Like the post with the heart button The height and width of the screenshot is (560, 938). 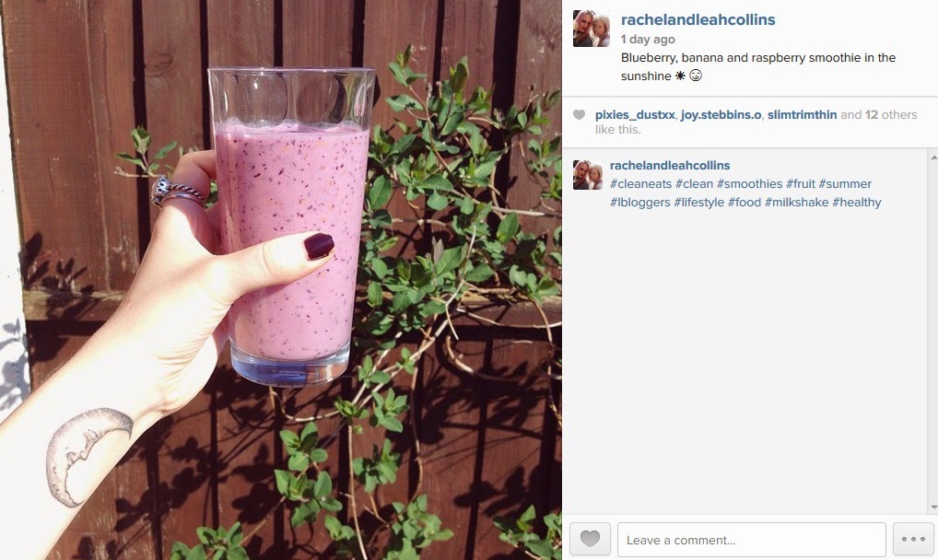590,539
